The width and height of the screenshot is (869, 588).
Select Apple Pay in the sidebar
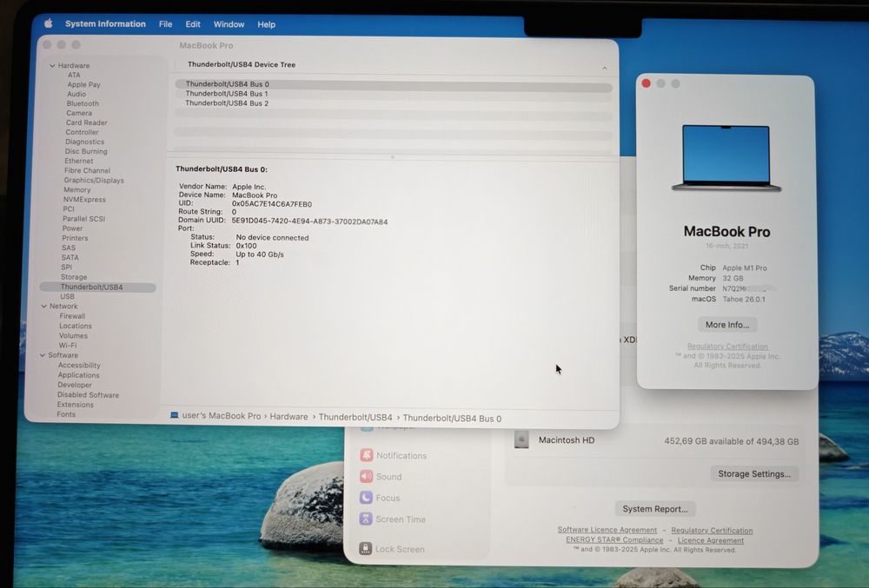point(83,84)
